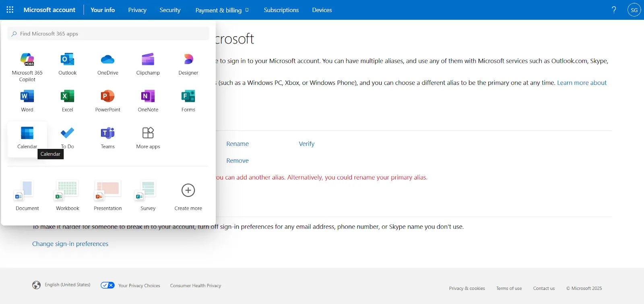The image size is (644, 304).
Task: Open PowerPoint app
Action: 107,101
